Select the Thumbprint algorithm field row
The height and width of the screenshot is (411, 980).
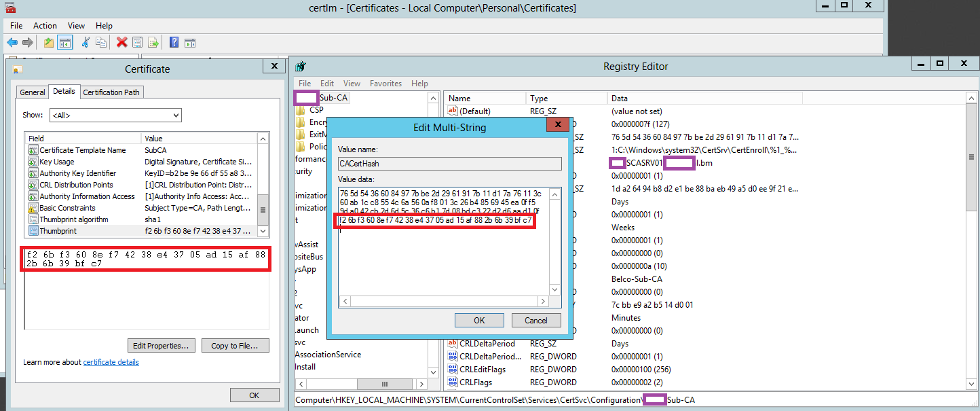coord(74,219)
